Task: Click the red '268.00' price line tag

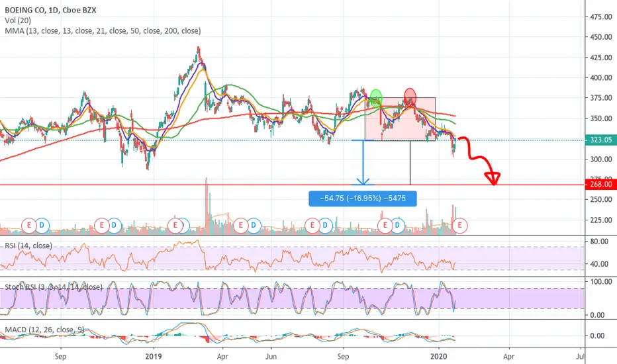Action: pyautogui.click(x=601, y=184)
